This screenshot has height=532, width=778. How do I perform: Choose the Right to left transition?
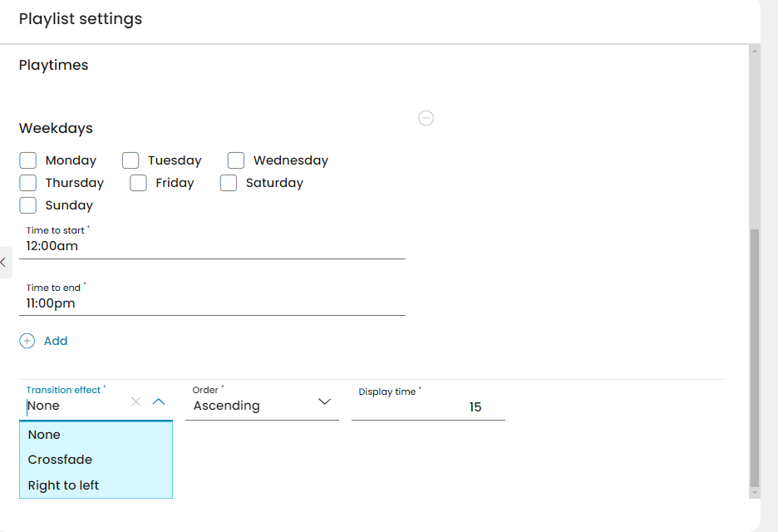click(x=96, y=485)
